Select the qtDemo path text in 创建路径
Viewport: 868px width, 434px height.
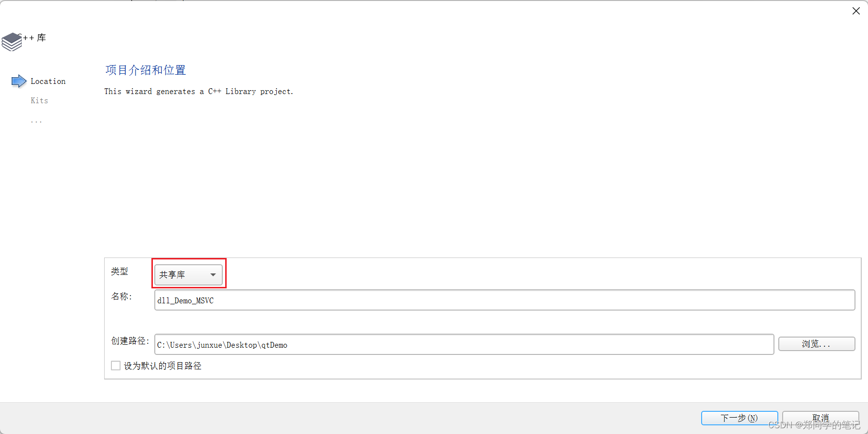coord(222,345)
